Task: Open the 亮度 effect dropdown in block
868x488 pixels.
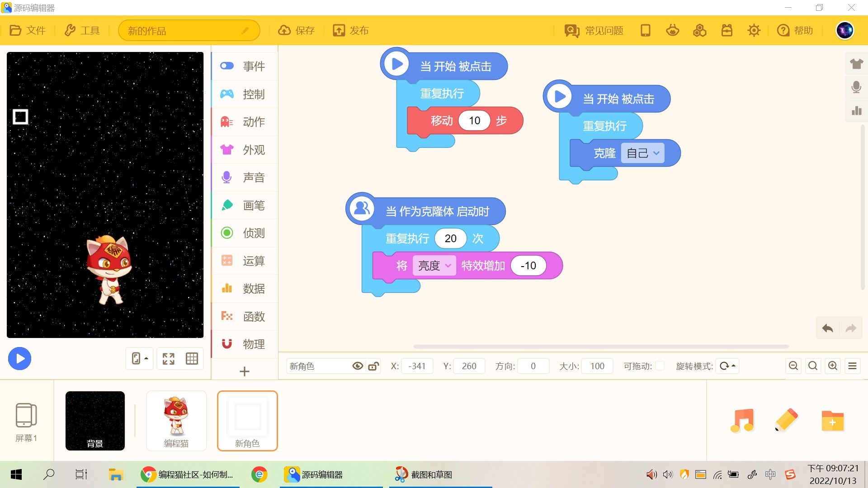Action: click(434, 266)
